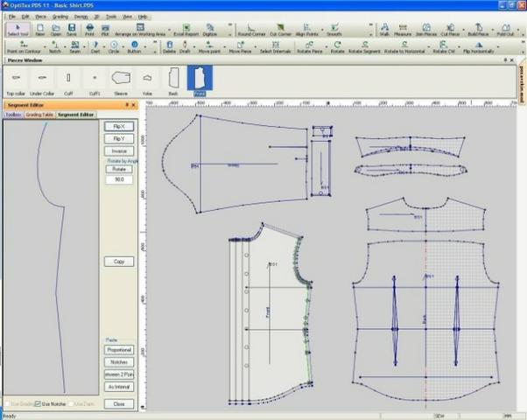
Task: Click the Proportional paste button
Action: coord(119,350)
